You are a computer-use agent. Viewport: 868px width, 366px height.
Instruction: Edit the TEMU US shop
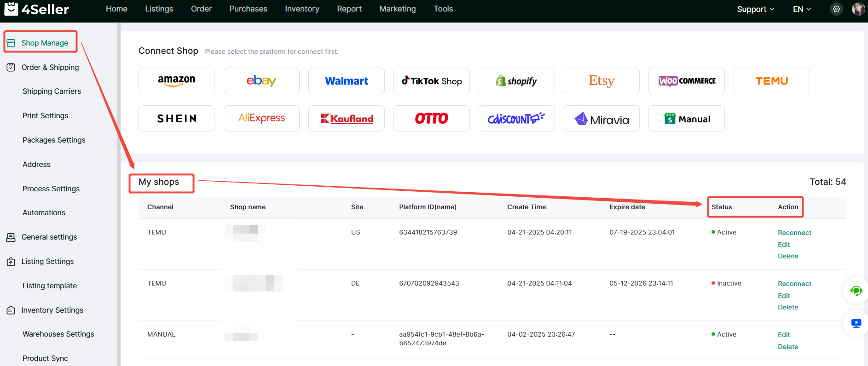pyautogui.click(x=784, y=245)
